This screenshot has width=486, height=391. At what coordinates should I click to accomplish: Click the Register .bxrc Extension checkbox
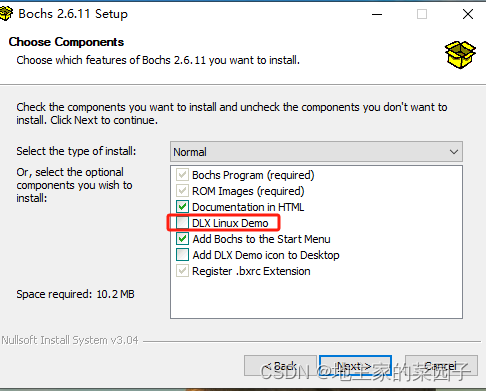[182, 271]
